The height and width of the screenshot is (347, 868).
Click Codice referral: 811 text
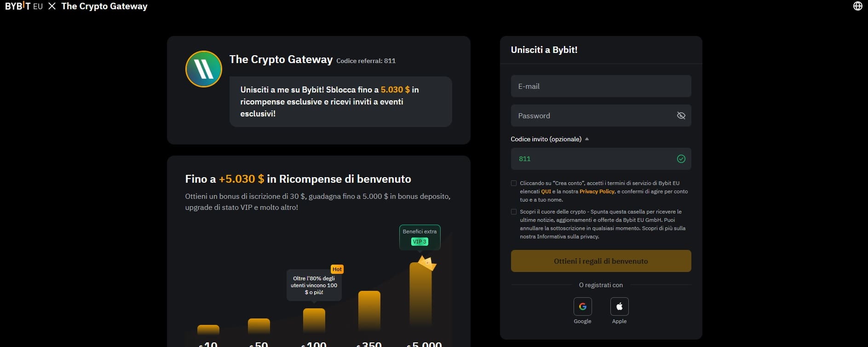coord(366,61)
